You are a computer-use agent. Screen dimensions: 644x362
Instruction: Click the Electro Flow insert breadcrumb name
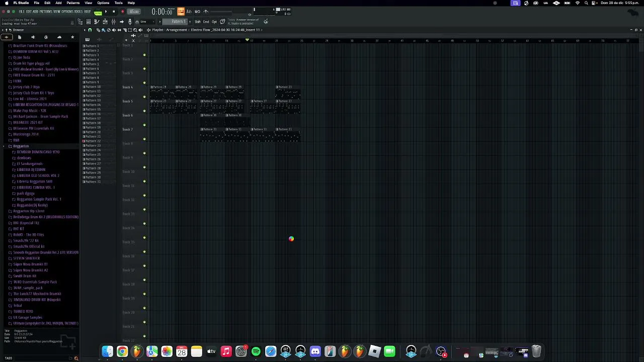(225, 30)
